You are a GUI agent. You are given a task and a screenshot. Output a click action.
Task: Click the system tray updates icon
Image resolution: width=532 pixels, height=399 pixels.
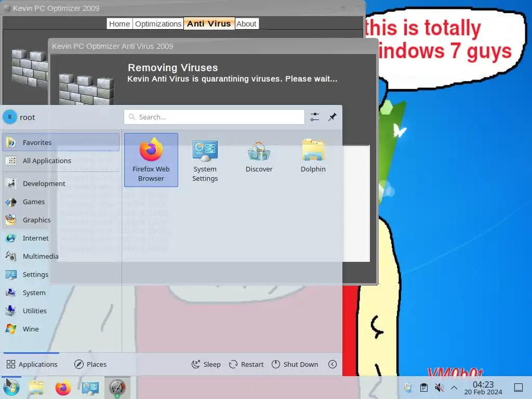click(408, 388)
